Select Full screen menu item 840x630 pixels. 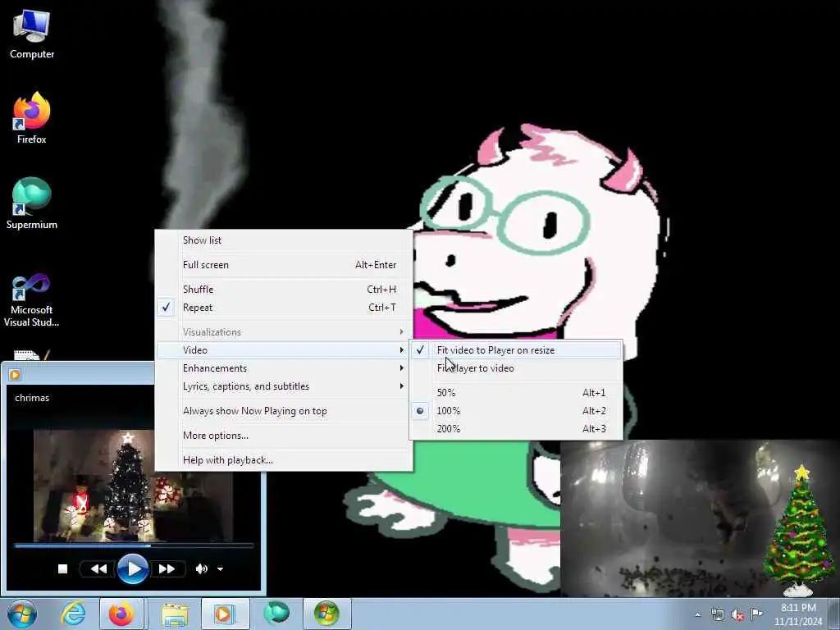(284, 265)
